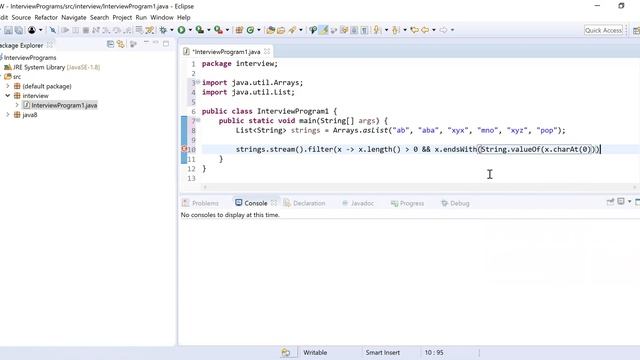Click the Back navigation arrow icon
This screenshot has width=640, height=360.
coord(424,30)
